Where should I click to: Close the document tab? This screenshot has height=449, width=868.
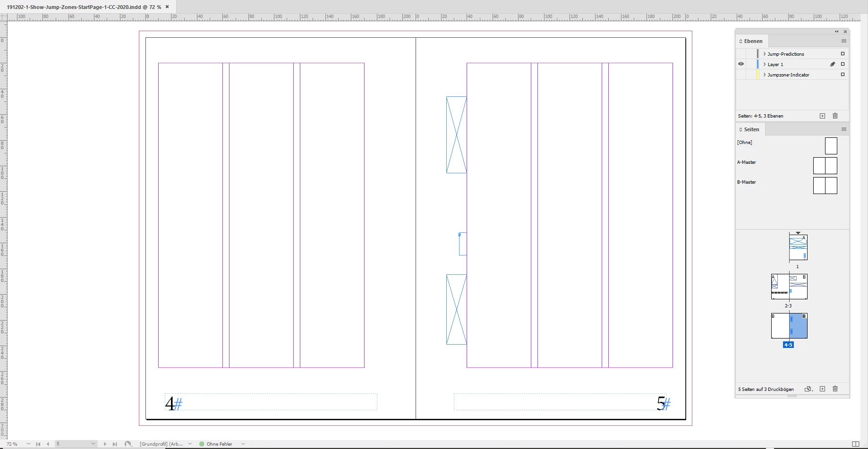coord(167,7)
